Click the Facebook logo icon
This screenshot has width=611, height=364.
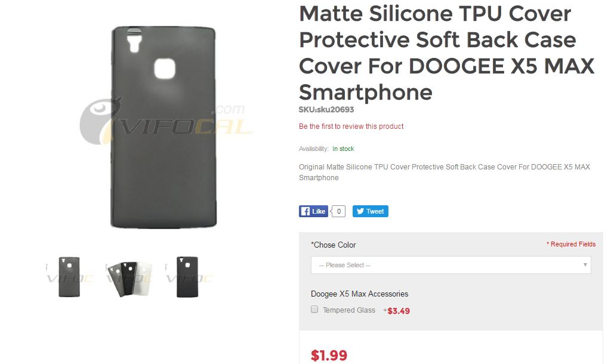pyautogui.click(x=305, y=211)
